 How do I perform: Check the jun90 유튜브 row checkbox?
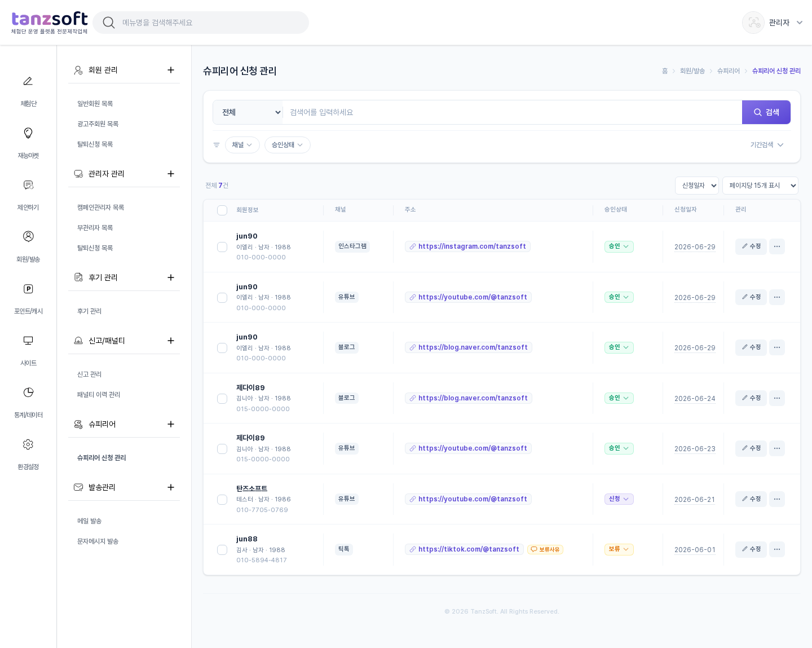222,298
